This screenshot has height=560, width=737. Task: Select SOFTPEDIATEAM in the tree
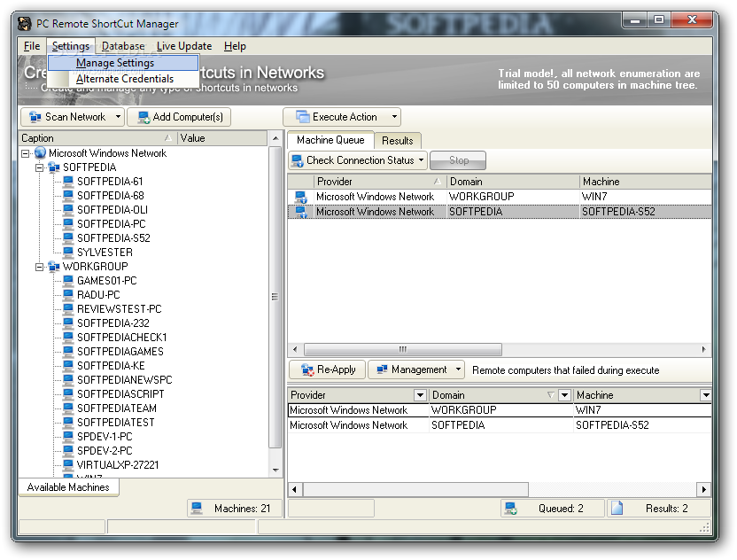pyautogui.click(x=117, y=408)
